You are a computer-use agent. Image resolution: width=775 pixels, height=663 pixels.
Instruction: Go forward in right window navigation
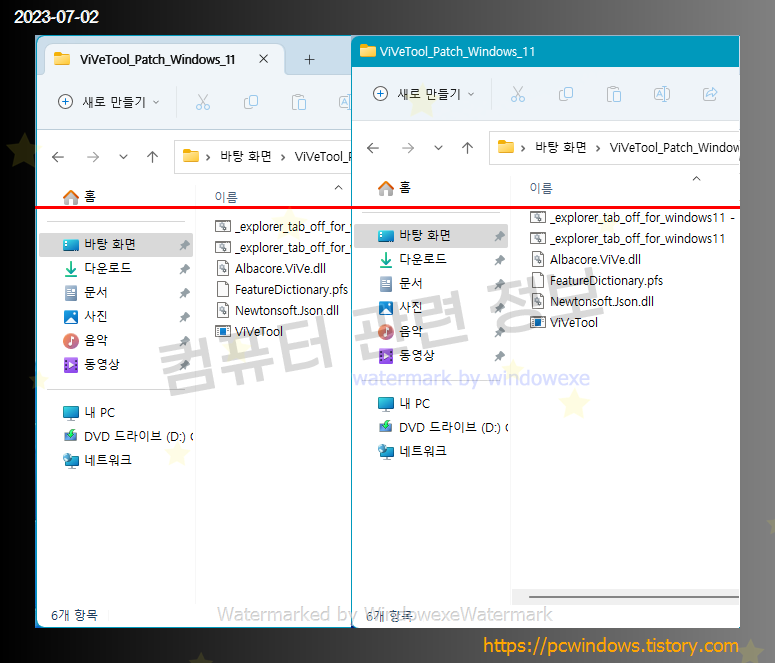(408, 148)
